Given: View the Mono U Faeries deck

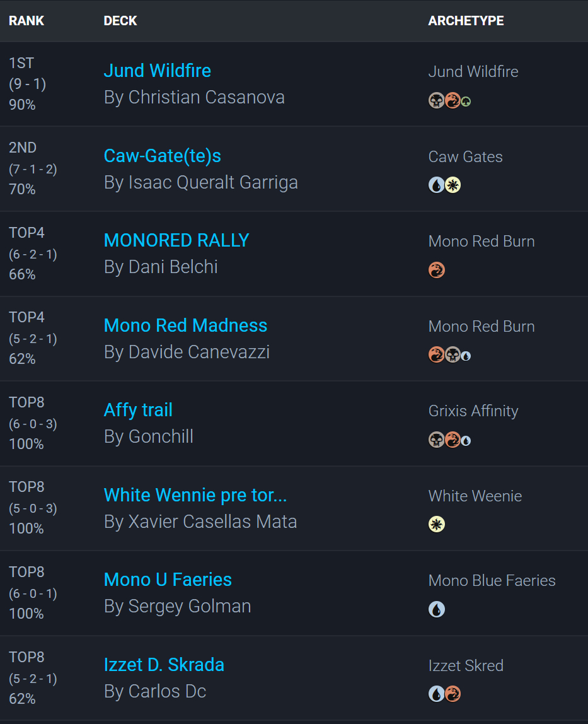Looking at the screenshot, I should tap(168, 580).
